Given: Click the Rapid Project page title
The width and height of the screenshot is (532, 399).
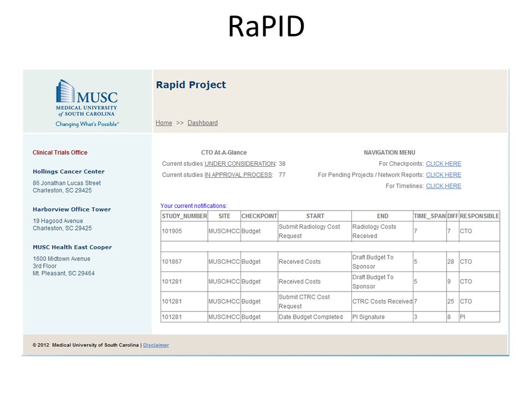Looking at the screenshot, I should pos(191,85).
